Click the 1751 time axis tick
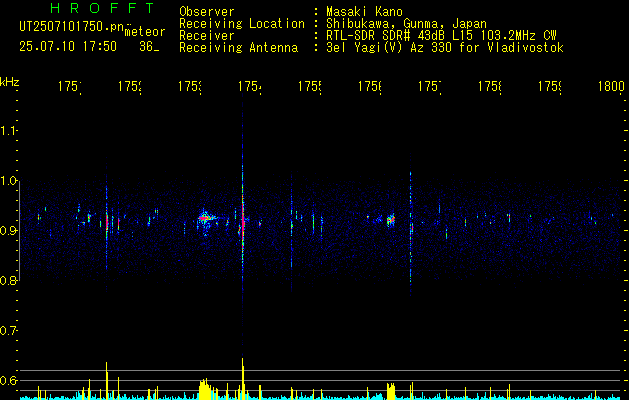Image resolution: width=629 pixels, height=400 pixels. point(69,86)
